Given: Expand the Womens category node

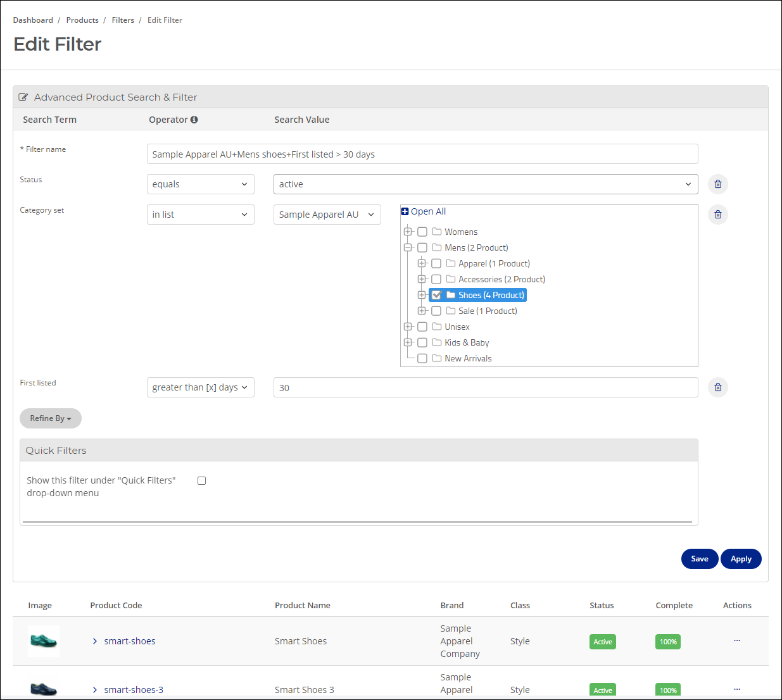Looking at the screenshot, I should tap(408, 232).
